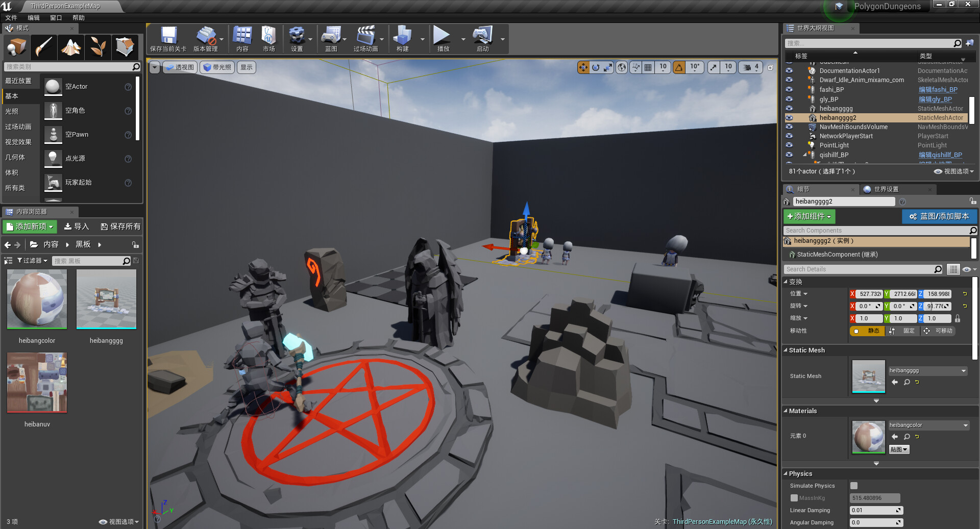The width and height of the screenshot is (980, 529).
Task: Select the Paint mode brush icon
Action: (44, 47)
